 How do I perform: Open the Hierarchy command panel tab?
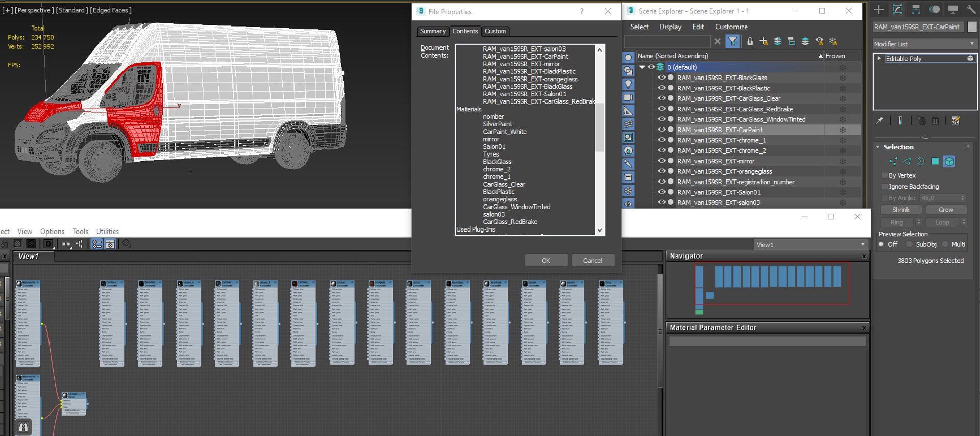pos(916,10)
